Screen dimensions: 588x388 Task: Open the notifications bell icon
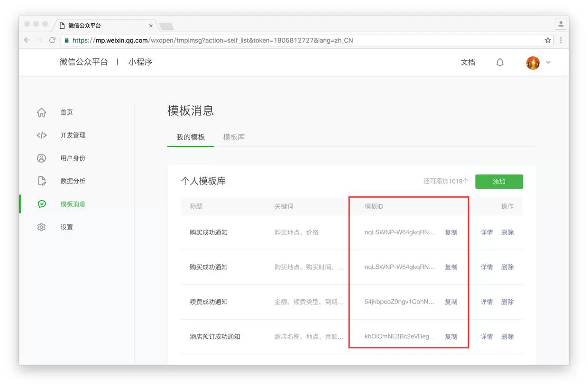click(x=500, y=62)
